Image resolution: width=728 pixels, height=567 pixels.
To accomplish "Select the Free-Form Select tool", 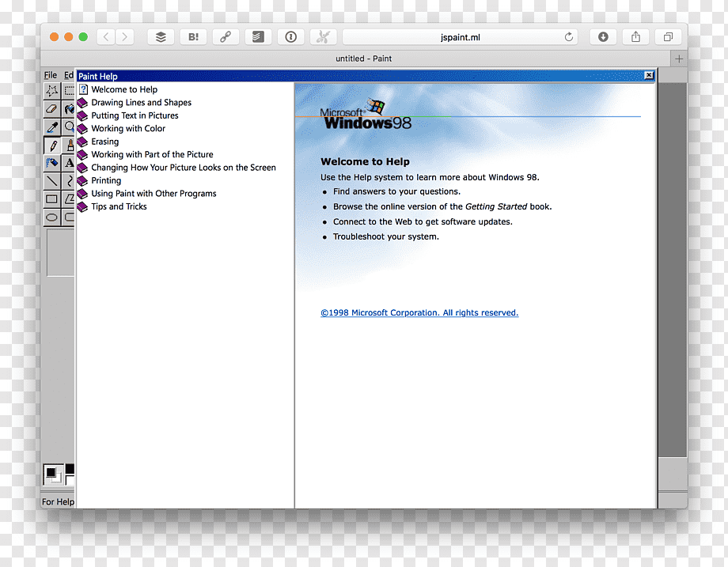I will point(52,90).
